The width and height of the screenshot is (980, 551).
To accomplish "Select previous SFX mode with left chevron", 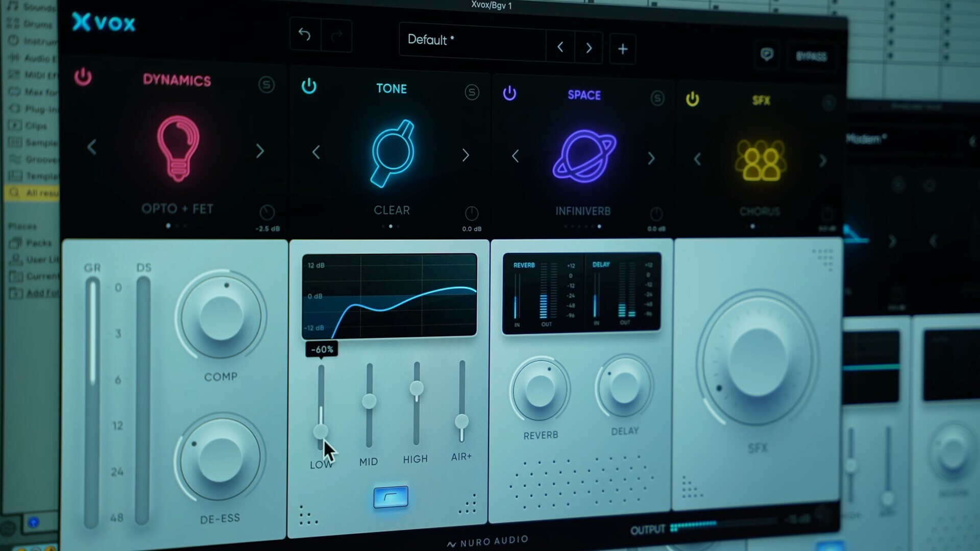I will (x=697, y=159).
